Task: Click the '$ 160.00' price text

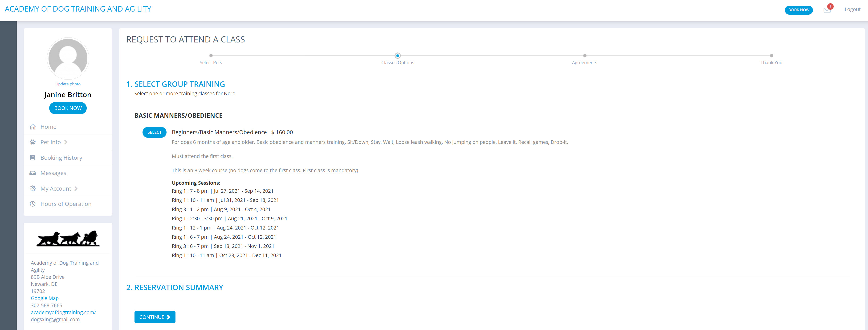Action: point(282,132)
